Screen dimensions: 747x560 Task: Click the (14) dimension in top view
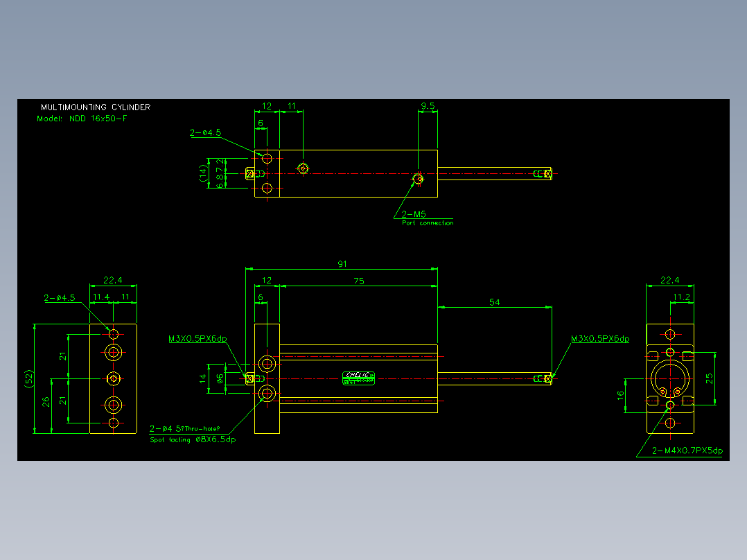click(204, 173)
